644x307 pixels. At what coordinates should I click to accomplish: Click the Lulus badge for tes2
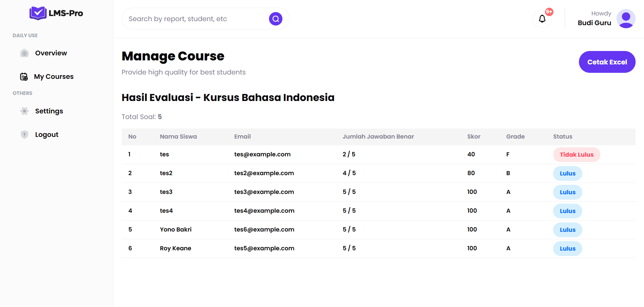pos(568,173)
